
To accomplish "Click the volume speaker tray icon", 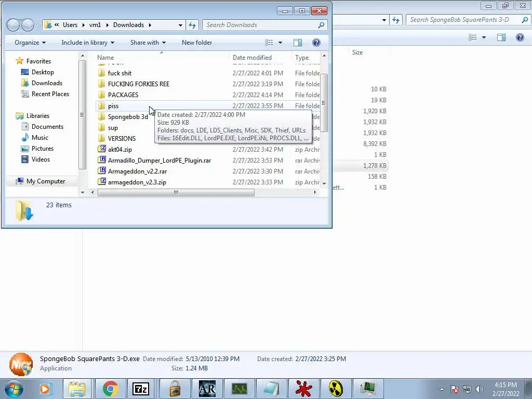I will pyautogui.click(x=480, y=389).
